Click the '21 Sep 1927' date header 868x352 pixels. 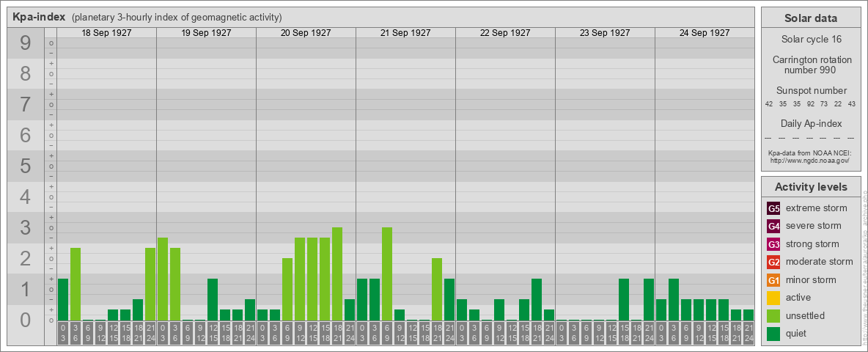tap(405, 33)
